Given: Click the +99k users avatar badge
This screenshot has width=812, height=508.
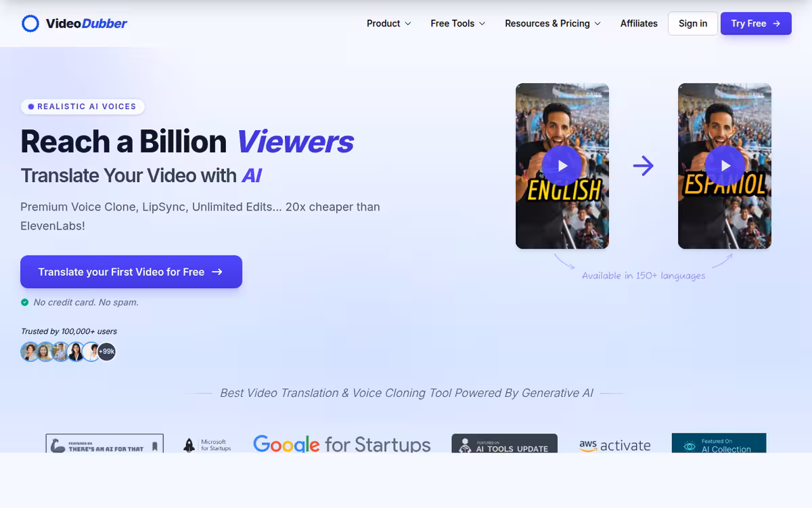Looking at the screenshot, I should click(x=107, y=352).
